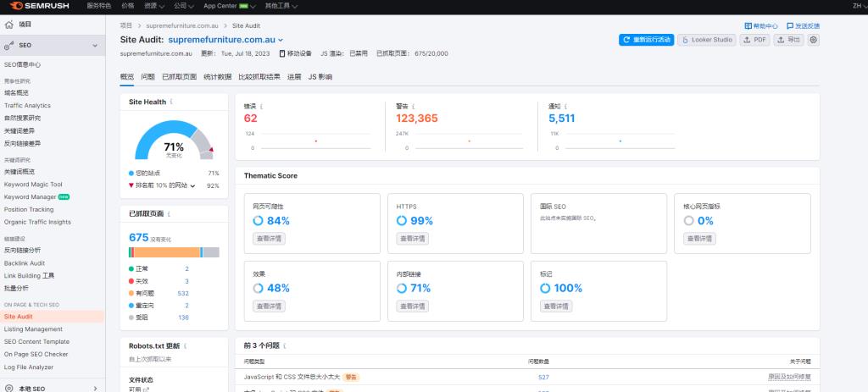Click the mobile device icon beside 移动设备

(x=282, y=53)
